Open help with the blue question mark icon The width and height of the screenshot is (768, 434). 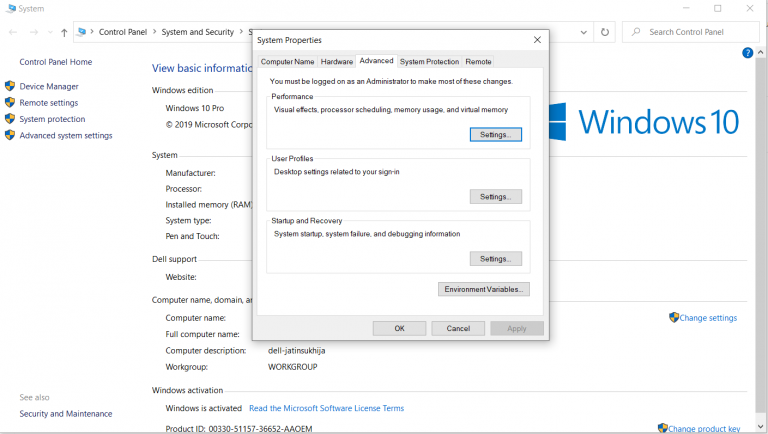tap(747, 53)
